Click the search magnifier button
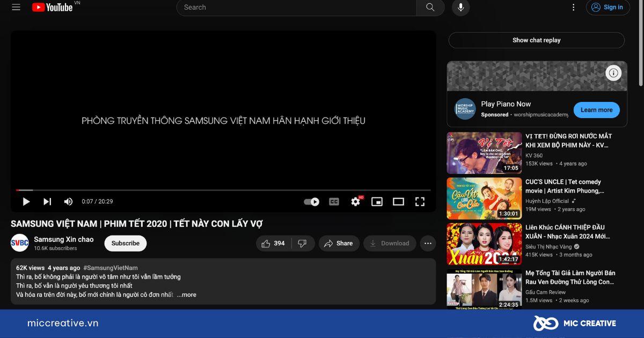Screen dimensions: 644x338 click(430, 8)
